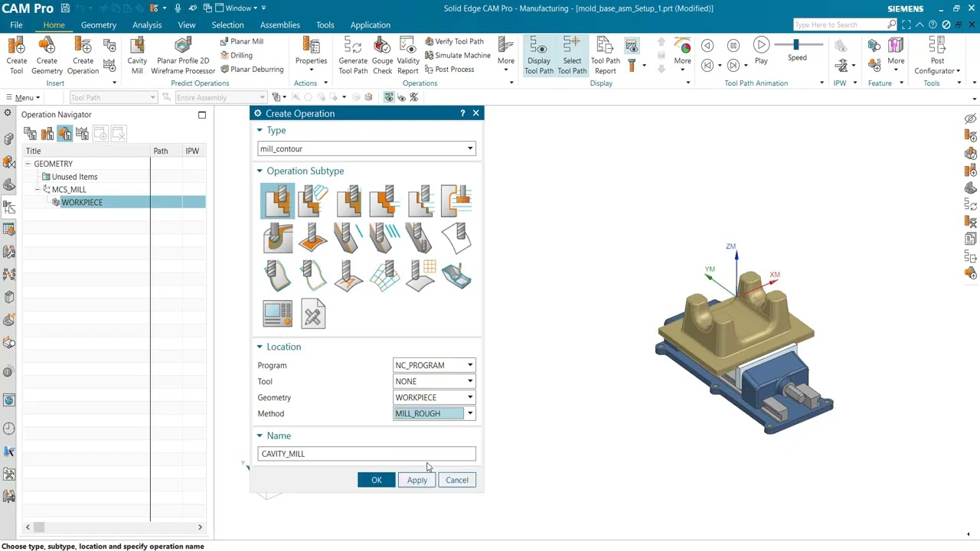
Task: Select Planar Deburring operation
Action: coord(252,69)
